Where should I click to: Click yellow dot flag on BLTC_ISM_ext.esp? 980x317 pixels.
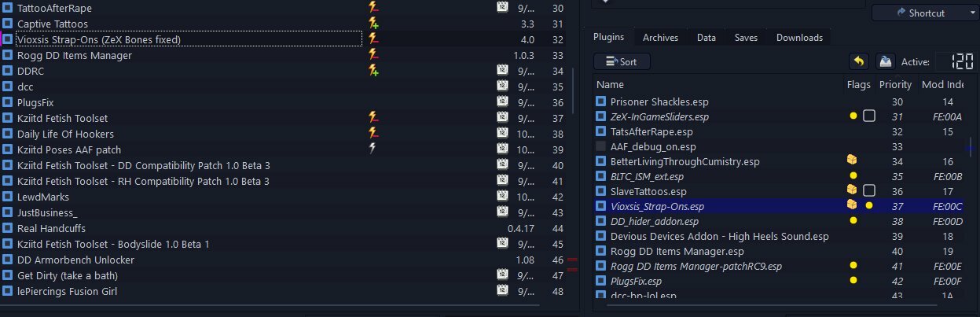coord(853,175)
